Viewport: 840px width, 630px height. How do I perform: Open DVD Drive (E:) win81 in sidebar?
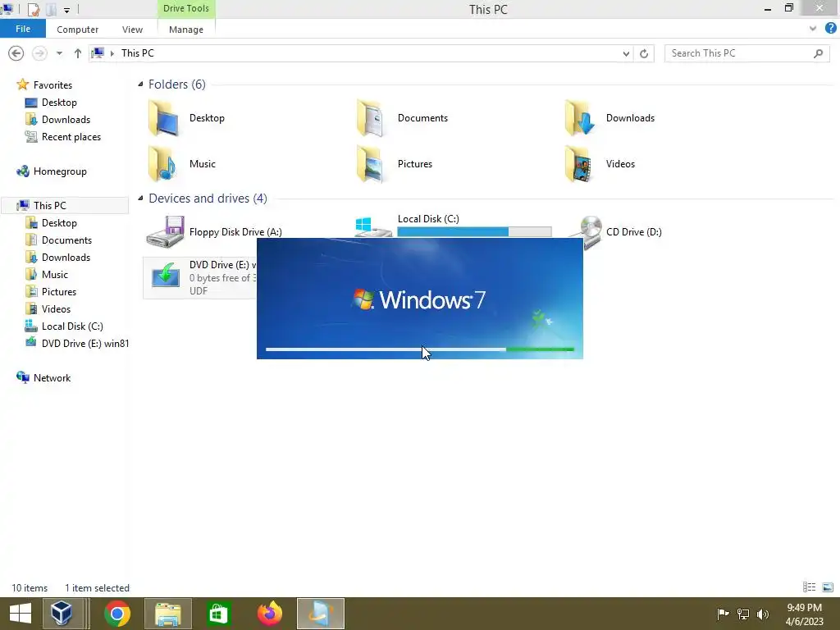(84, 344)
